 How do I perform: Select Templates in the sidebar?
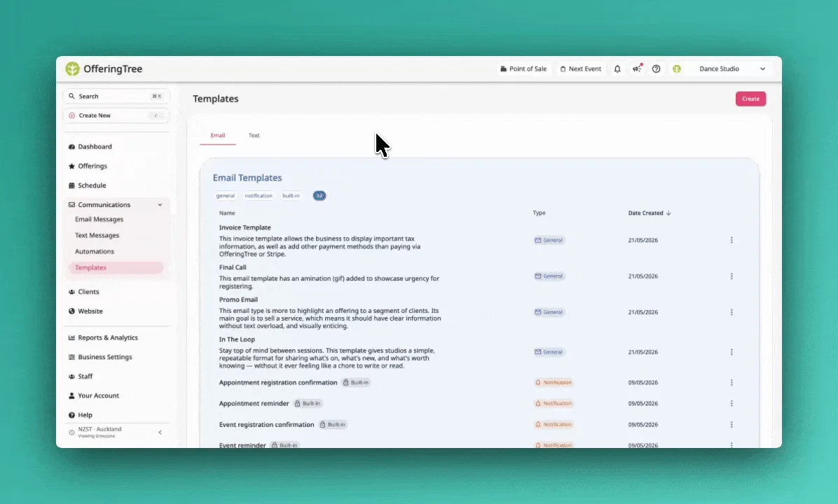point(116,267)
